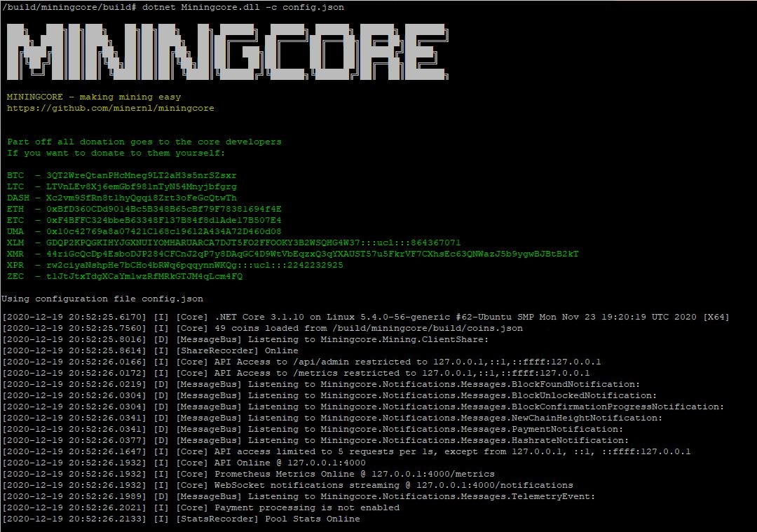The height and width of the screenshot is (532, 757).
Task: Select the BTC donation address
Action: coord(142,175)
